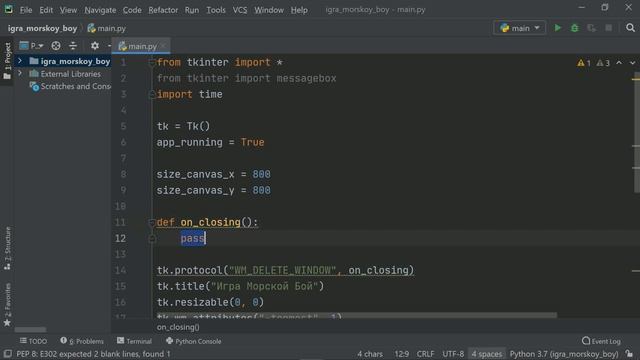Run with coverage icon in toolbar
640x360 pixels.
591,28
